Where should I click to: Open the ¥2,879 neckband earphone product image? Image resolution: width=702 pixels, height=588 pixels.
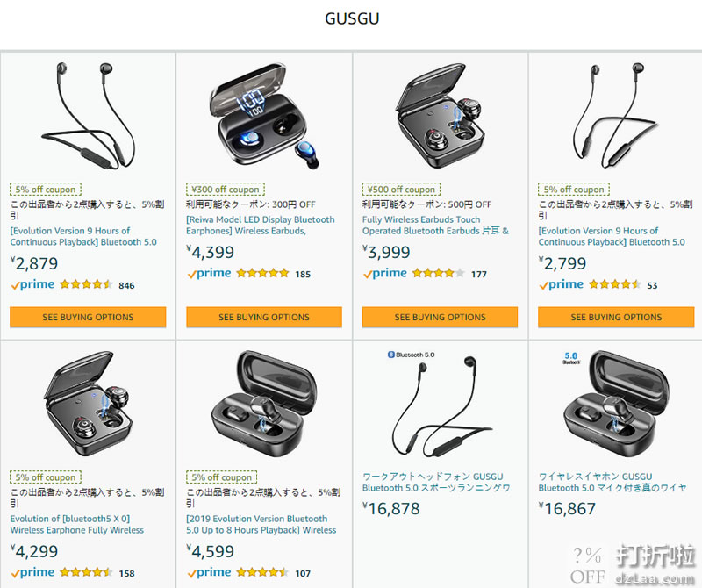(x=88, y=116)
